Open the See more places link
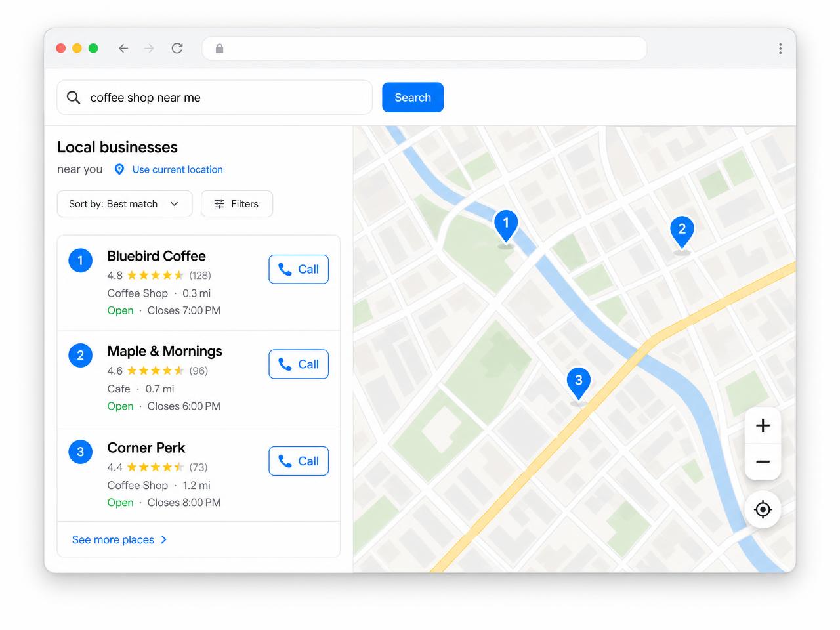 [119, 539]
